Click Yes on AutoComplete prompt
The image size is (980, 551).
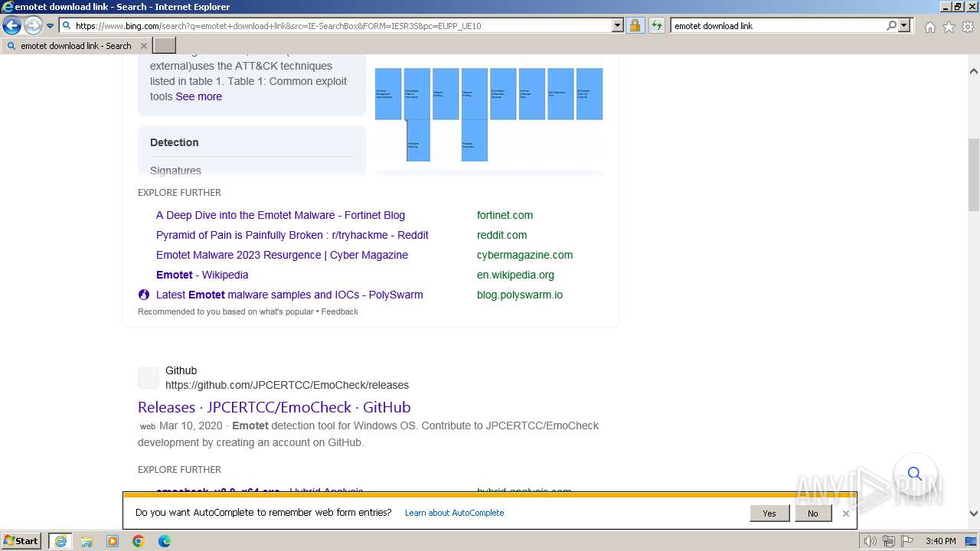(x=769, y=514)
